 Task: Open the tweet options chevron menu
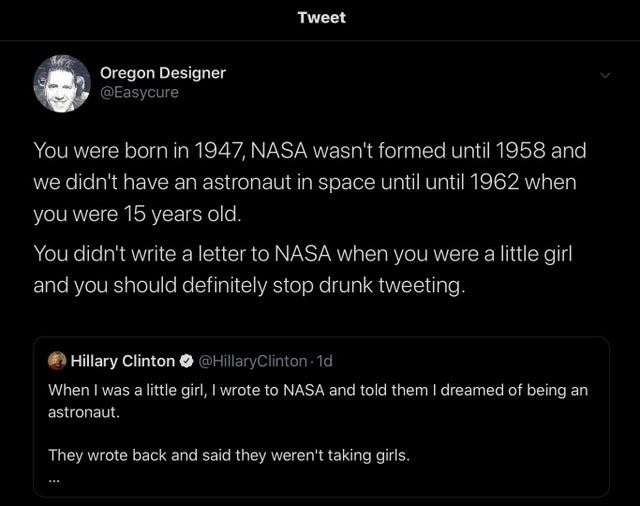604,75
